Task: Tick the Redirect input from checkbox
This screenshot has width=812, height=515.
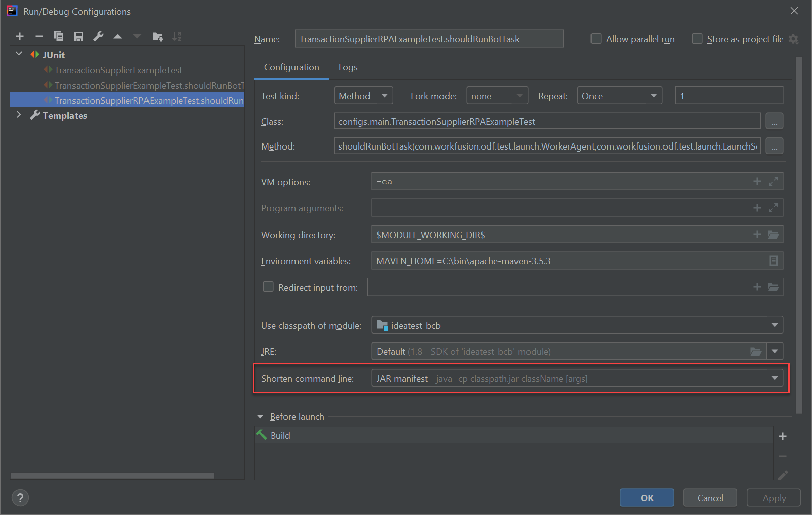Action: pos(268,287)
